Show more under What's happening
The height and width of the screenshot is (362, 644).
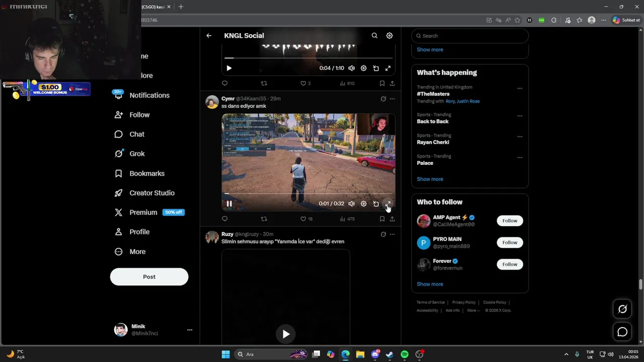430,179
